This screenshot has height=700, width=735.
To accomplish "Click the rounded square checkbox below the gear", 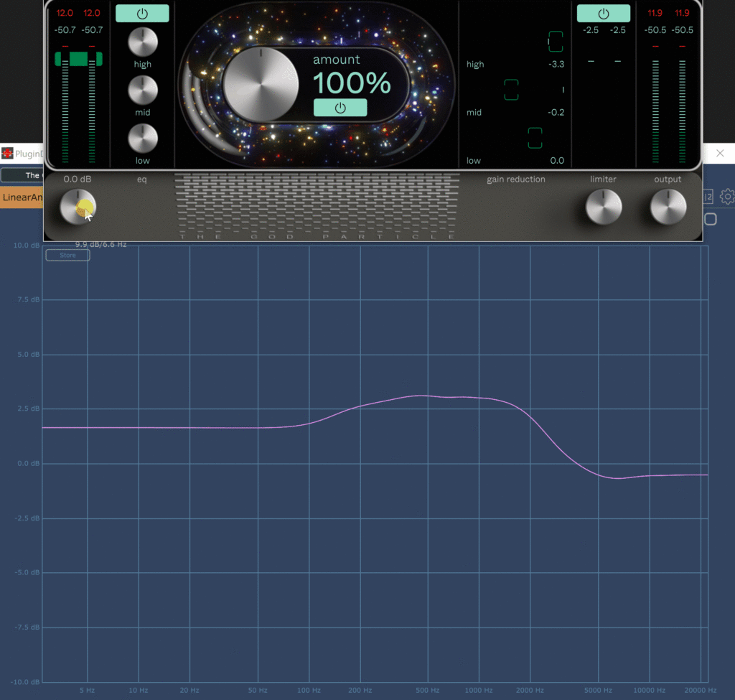I will 710,219.
